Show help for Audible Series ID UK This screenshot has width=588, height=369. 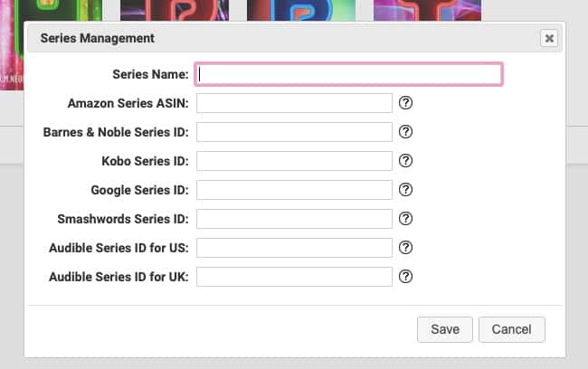[x=405, y=277]
